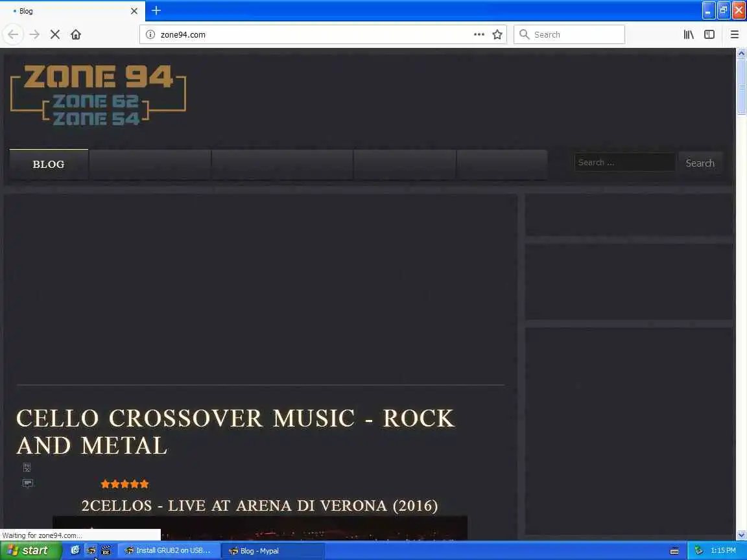Restore down the browser window
This screenshot has width=747, height=560.
click(724, 10)
